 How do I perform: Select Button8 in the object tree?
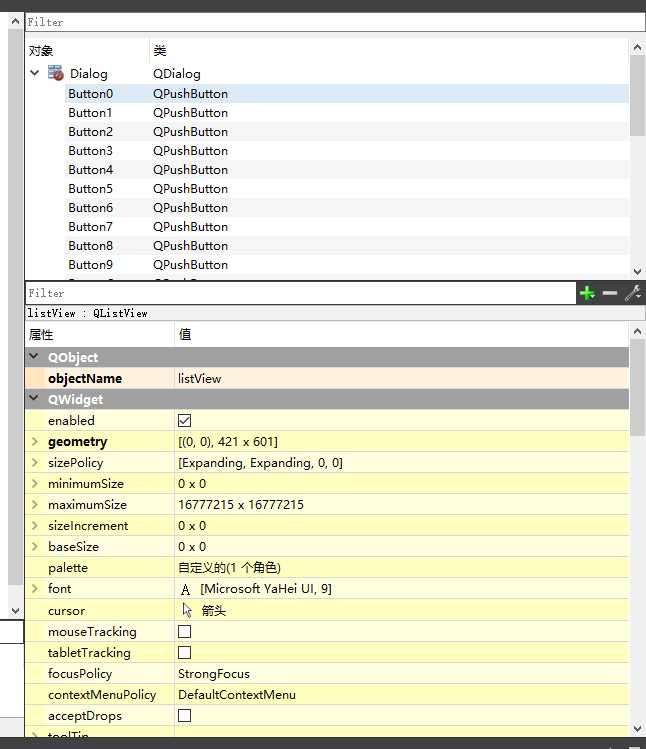tap(90, 246)
